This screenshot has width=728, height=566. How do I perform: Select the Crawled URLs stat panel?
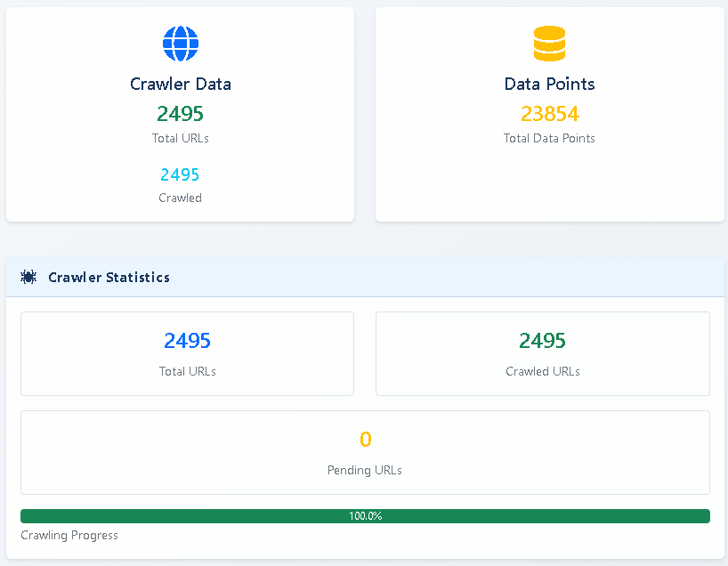(x=542, y=353)
